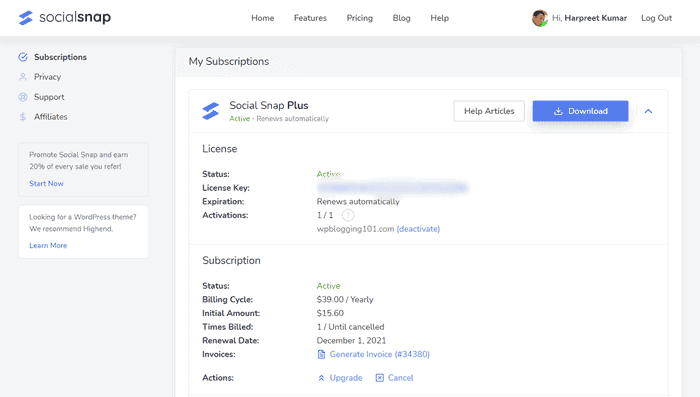Click the blurred License Key value
This screenshot has width=700, height=397.
(x=392, y=188)
